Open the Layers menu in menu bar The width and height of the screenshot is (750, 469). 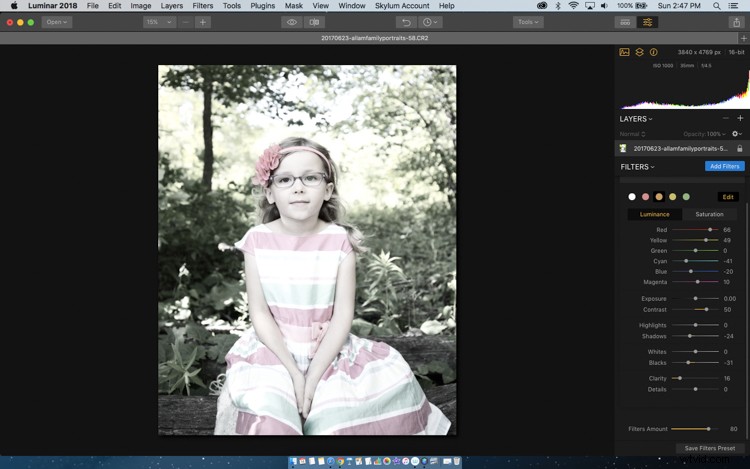pos(171,6)
